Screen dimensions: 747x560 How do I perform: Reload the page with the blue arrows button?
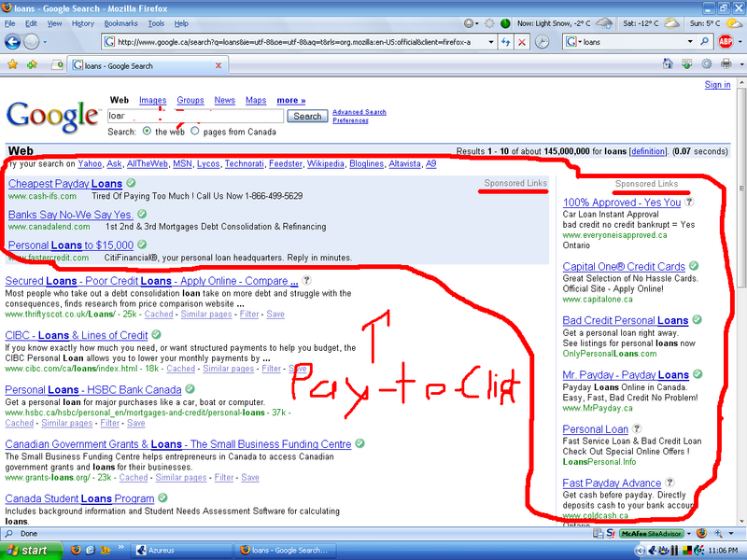[x=505, y=42]
